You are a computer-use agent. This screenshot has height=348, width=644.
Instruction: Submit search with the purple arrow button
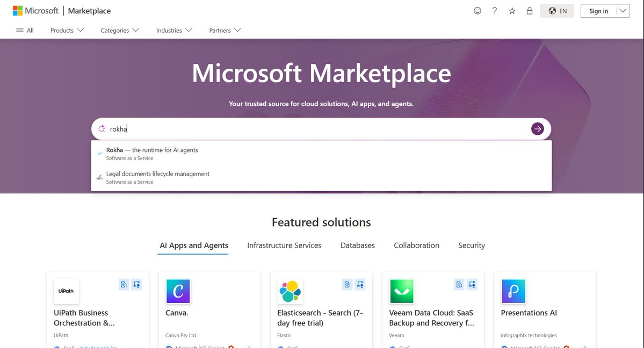tap(537, 129)
